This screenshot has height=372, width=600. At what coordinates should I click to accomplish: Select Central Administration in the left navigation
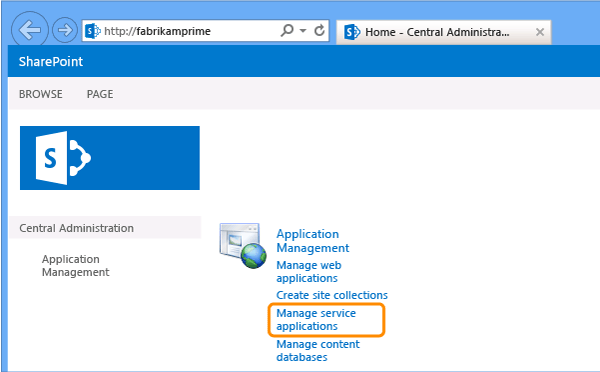coord(77,228)
